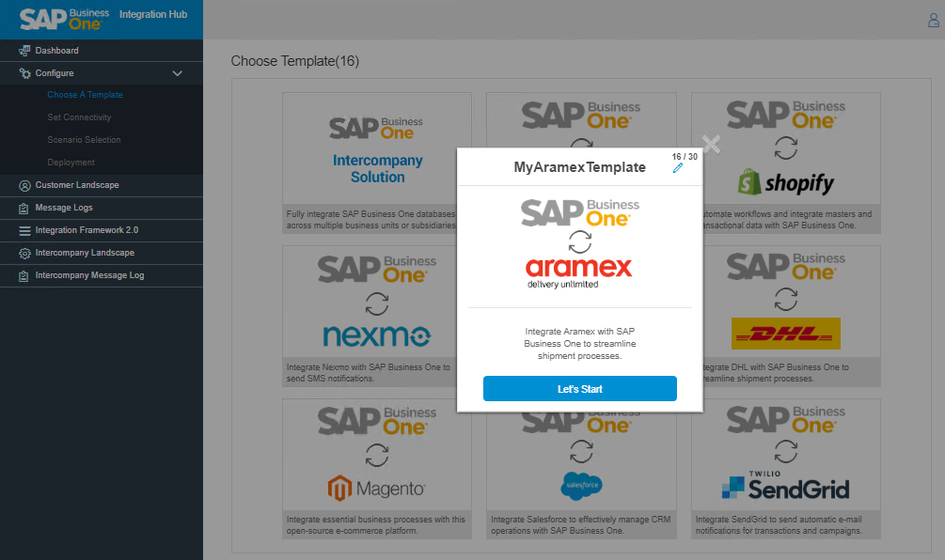Open the Deployment submenu item

click(71, 163)
